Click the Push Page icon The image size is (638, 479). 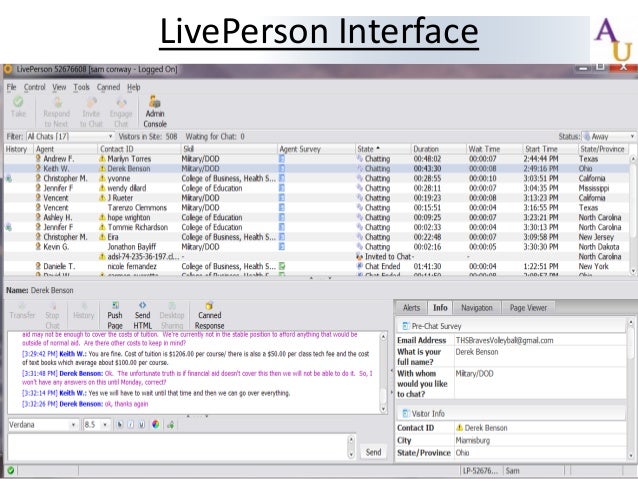tap(115, 315)
